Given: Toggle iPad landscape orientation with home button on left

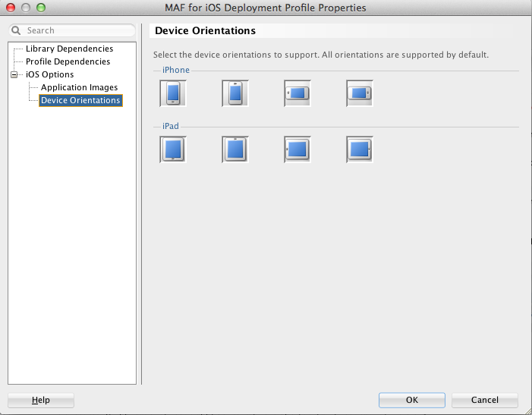Looking at the screenshot, I should click(x=297, y=149).
